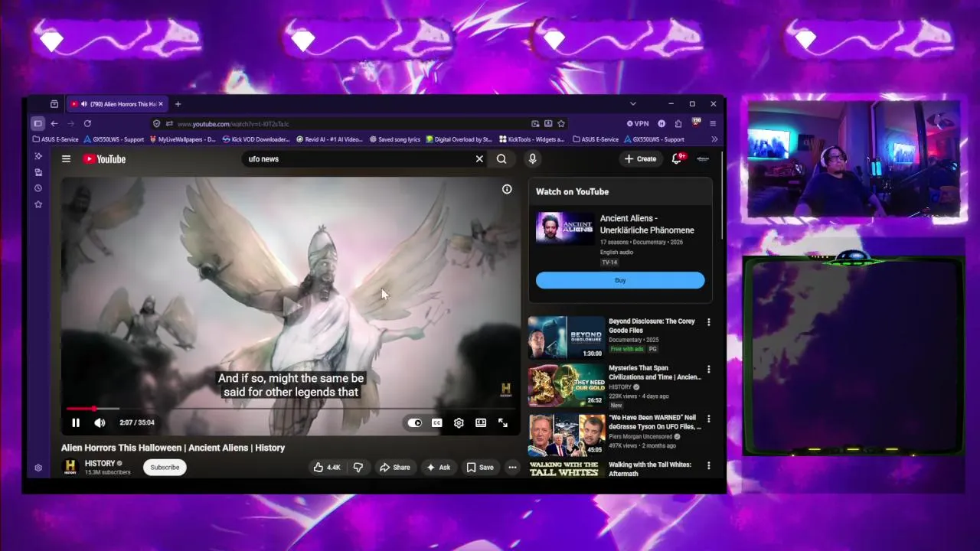
Task: Toggle closed captions (CC)
Action: click(436, 422)
